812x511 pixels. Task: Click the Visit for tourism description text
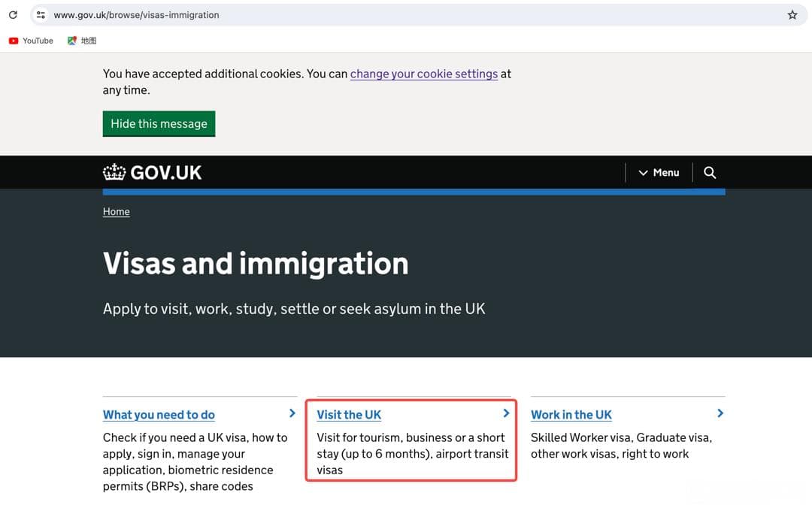pos(413,454)
